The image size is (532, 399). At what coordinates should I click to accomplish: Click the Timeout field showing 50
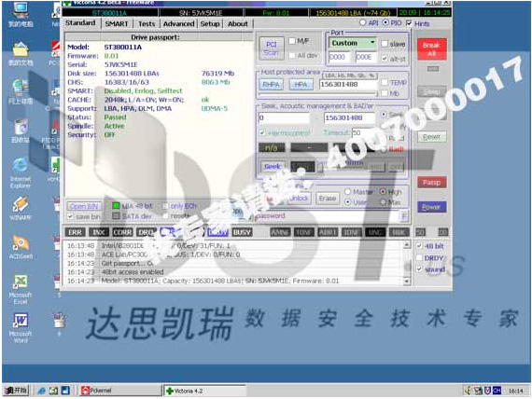[362, 132]
